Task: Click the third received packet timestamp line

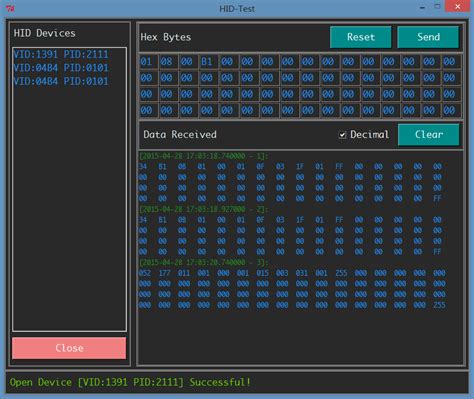Action: coord(204,262)
